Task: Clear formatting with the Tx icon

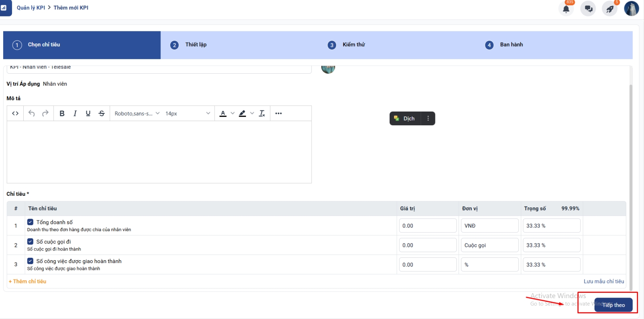Action: (x=262, y=114)
